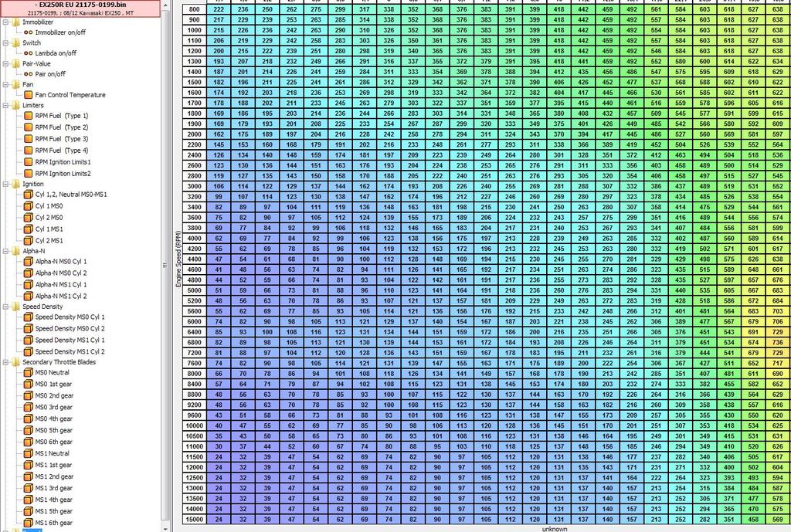Select the 15000 RPM row header
This screenshot has height=532, width=791.
point(195,520)
